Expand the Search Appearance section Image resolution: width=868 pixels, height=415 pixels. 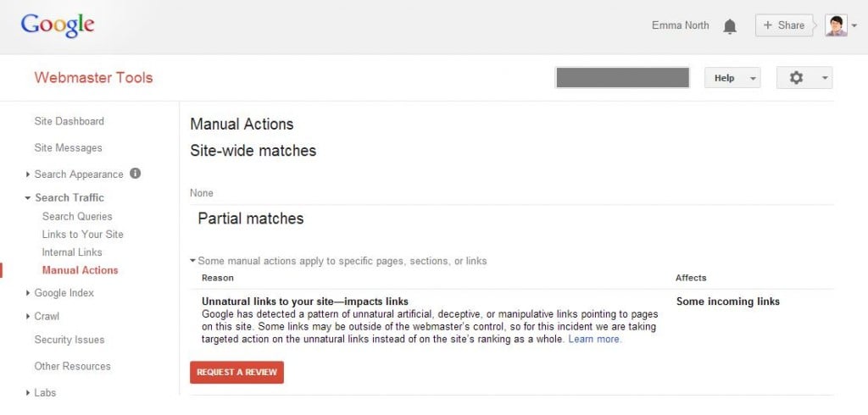(28, 174)
